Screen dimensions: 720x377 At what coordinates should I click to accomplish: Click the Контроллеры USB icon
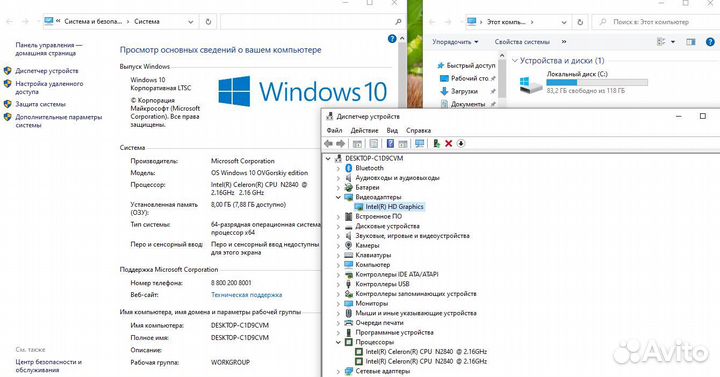pos(349,284)
